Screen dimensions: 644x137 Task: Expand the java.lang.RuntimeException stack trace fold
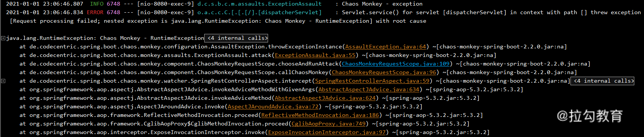(x=3, y=38)
